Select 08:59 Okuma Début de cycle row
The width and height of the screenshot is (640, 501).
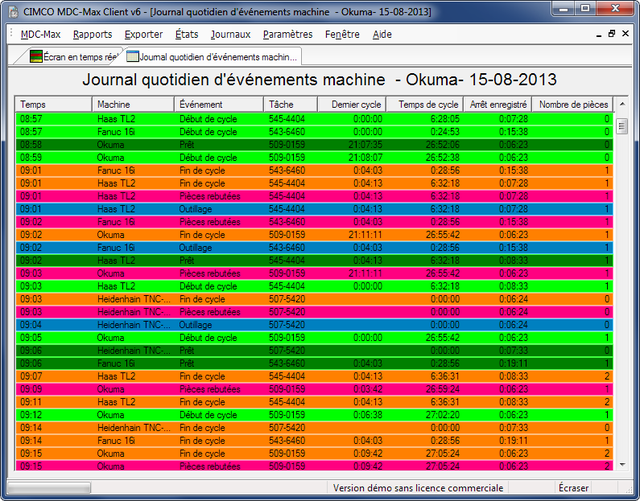point(314,158)
